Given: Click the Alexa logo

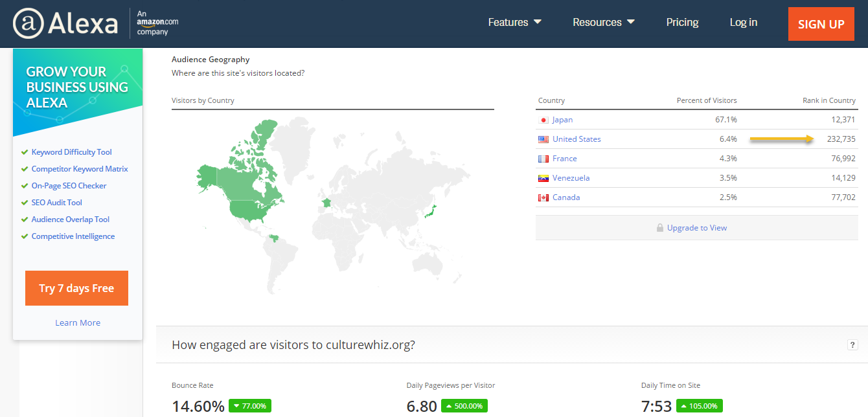Looking at the screenshot, I should click(x=65, y=24).
